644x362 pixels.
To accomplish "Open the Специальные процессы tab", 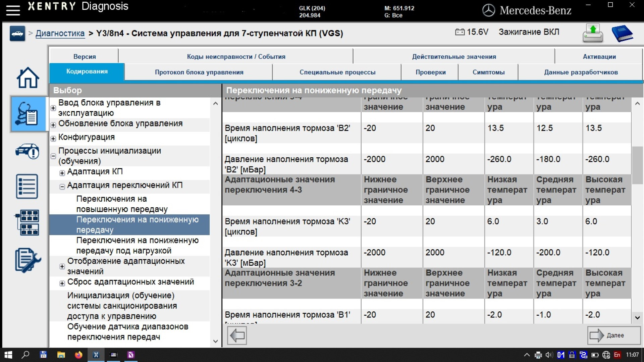I will tap(337, 72).
